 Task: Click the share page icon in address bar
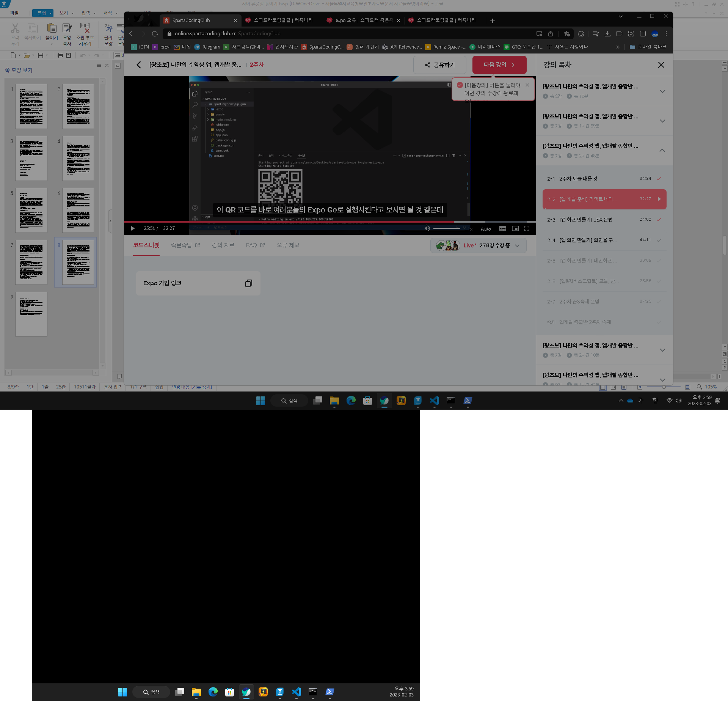coord(551,34)
